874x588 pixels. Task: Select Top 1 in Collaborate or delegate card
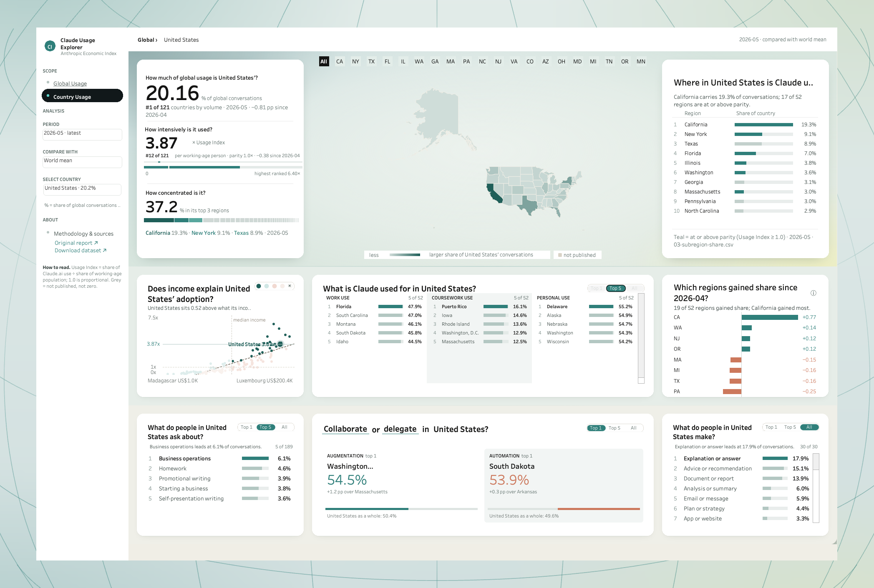[x=596, y=428]
